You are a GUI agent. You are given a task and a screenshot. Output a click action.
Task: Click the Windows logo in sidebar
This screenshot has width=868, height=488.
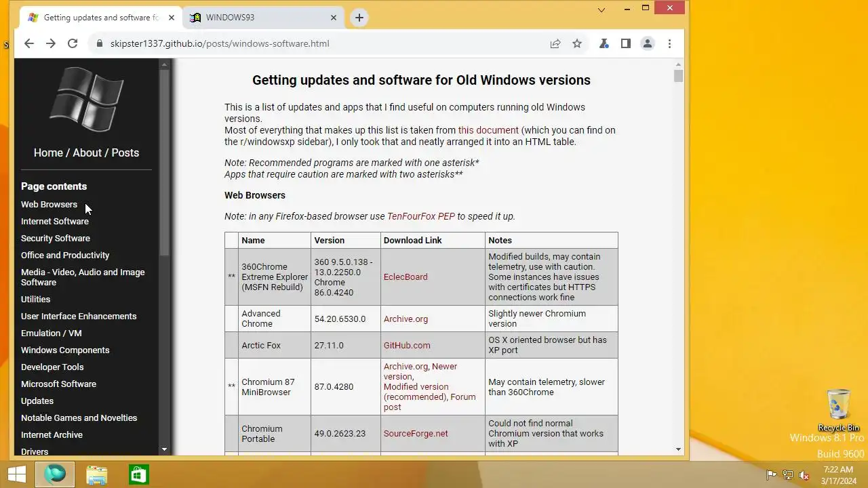pyautogui.click(x=87, y=100)
